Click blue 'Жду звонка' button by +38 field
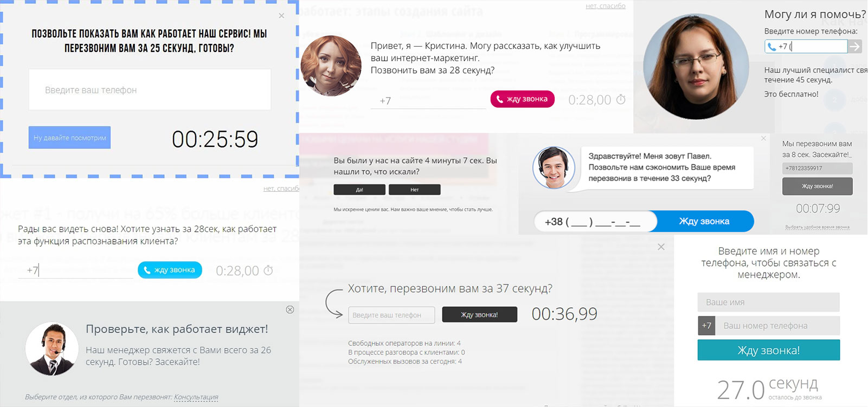 click(x=704, y=221)
